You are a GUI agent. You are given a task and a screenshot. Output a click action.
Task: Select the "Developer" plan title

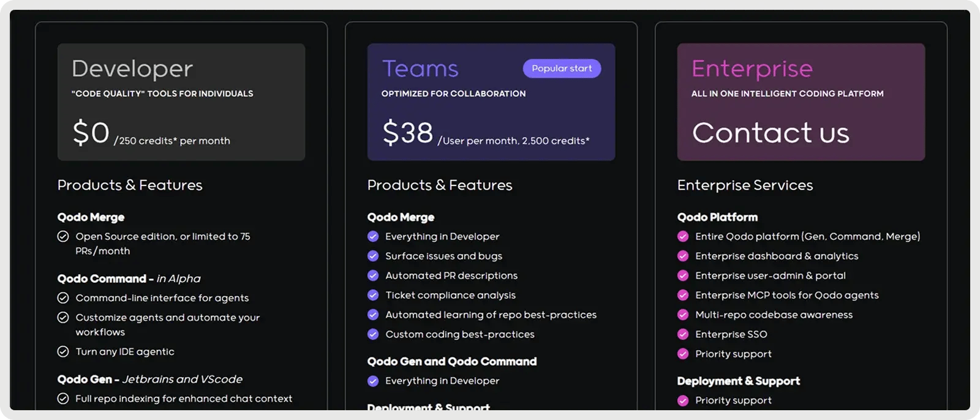click(x=132, y=69)
